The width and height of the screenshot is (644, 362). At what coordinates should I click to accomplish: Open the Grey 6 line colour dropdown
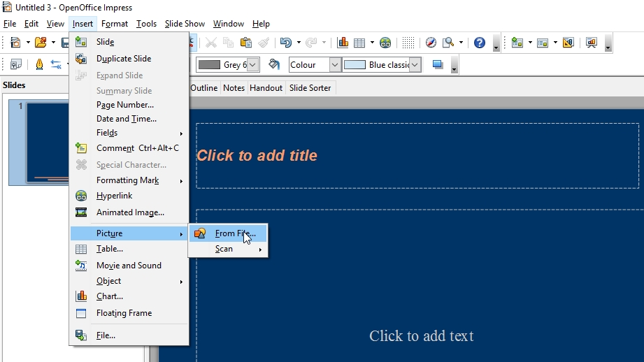point(252,65)
